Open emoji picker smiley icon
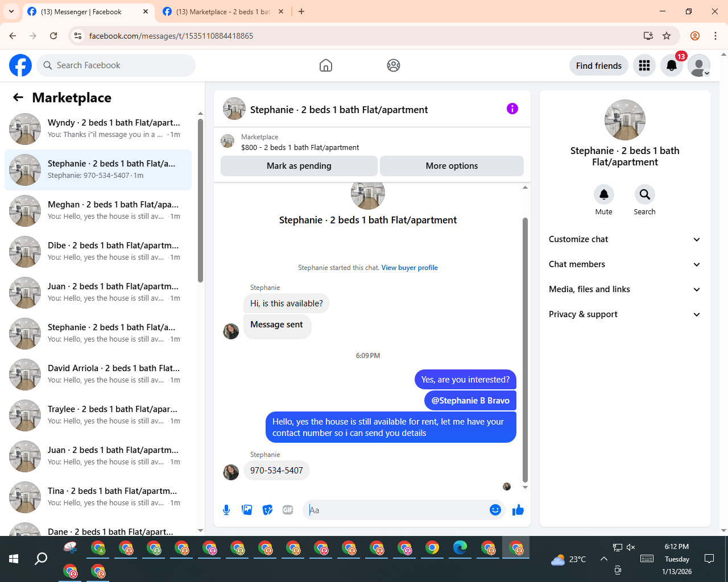 [x=495, y=510]
